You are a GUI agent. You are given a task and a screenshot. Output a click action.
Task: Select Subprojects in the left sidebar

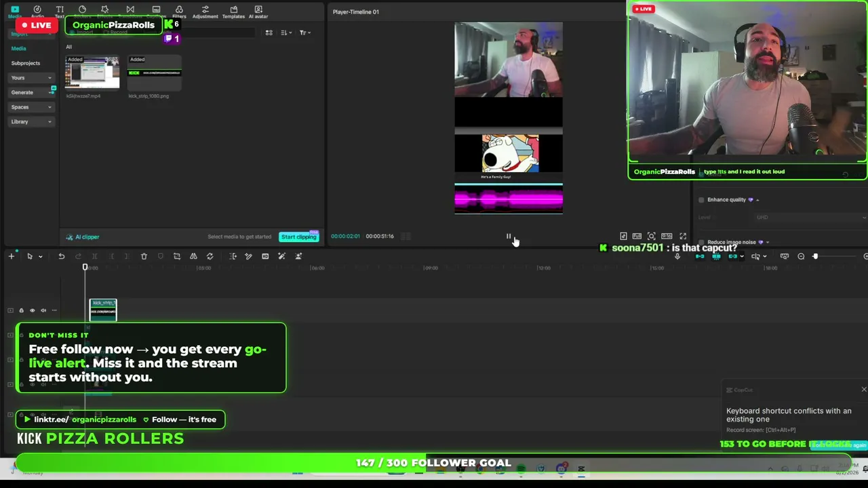coord(25,63)
